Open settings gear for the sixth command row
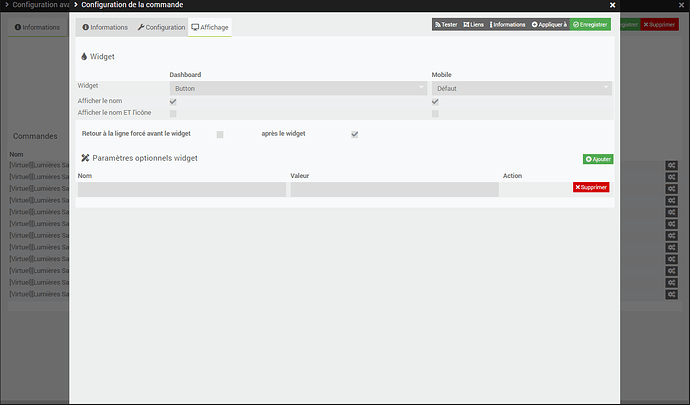 672,224
